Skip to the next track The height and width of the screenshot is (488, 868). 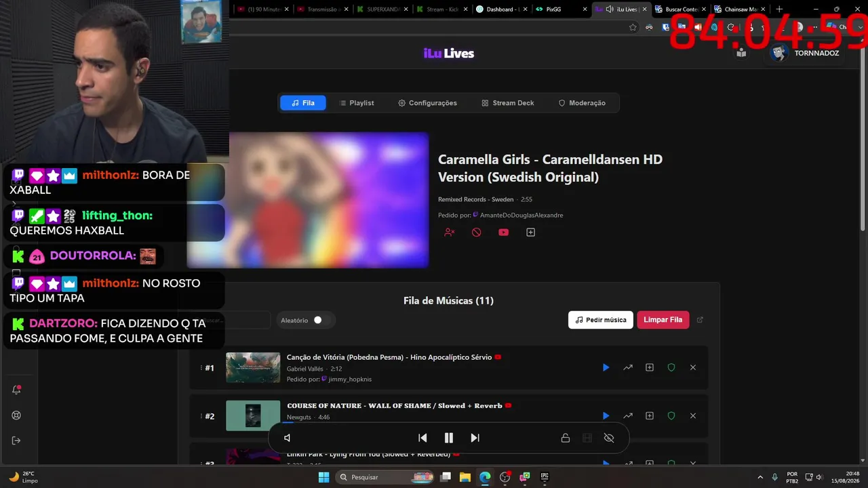pyautogui.click(x=475, y=438)
